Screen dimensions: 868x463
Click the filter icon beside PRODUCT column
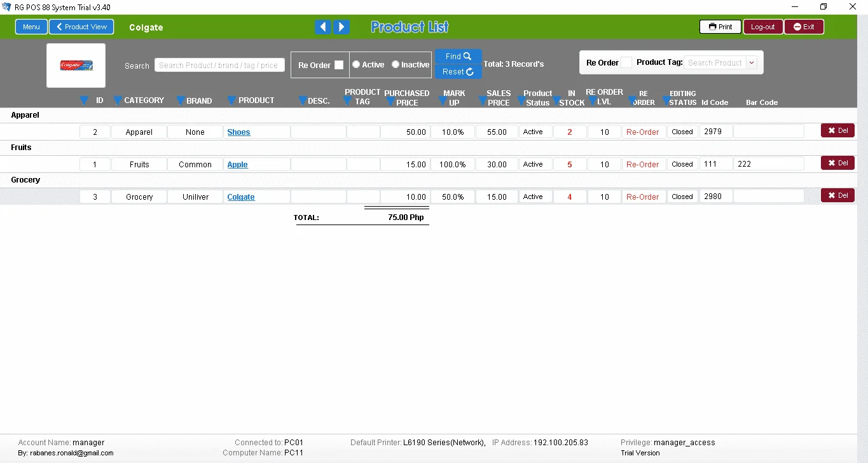(231, 100)
